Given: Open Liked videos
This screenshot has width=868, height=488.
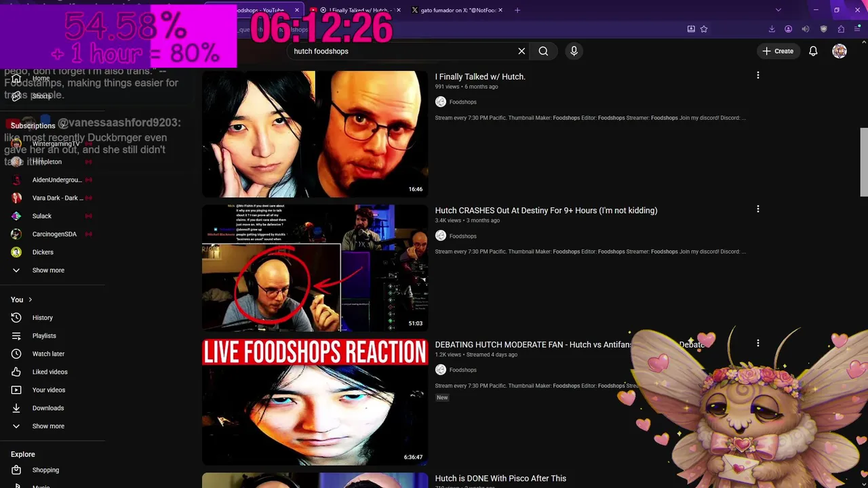Looking at the screenshot, I should click(x=53, y=371).
